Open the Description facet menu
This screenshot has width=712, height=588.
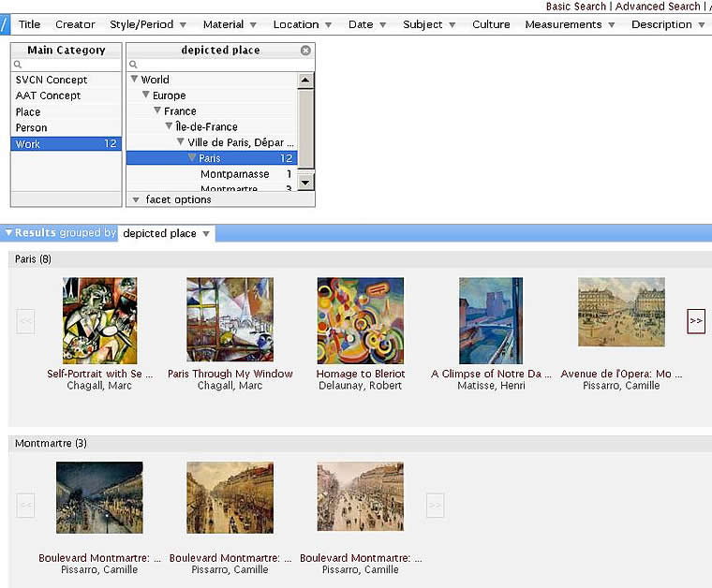tap(668, 24)
